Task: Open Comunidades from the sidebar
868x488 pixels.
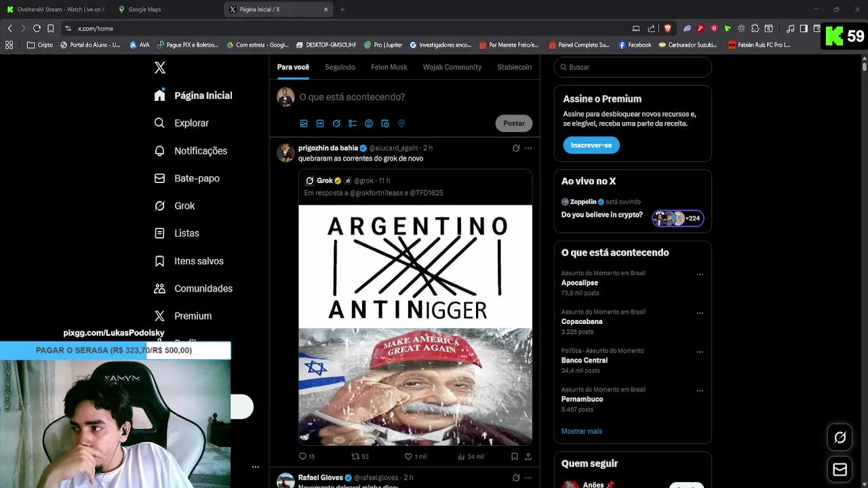Action: click(x=193, y=288)
